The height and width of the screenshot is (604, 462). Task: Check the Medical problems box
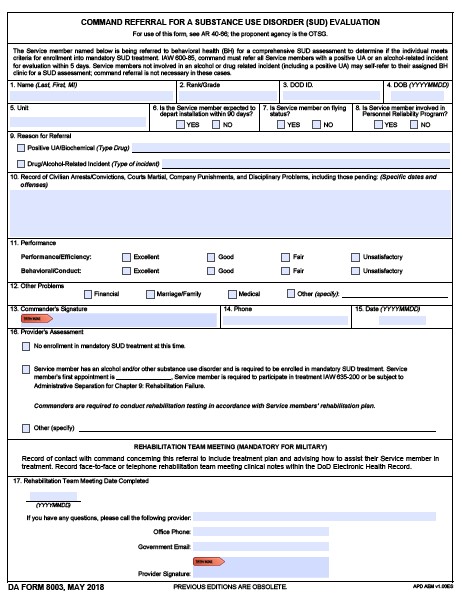tap(232, 294)
